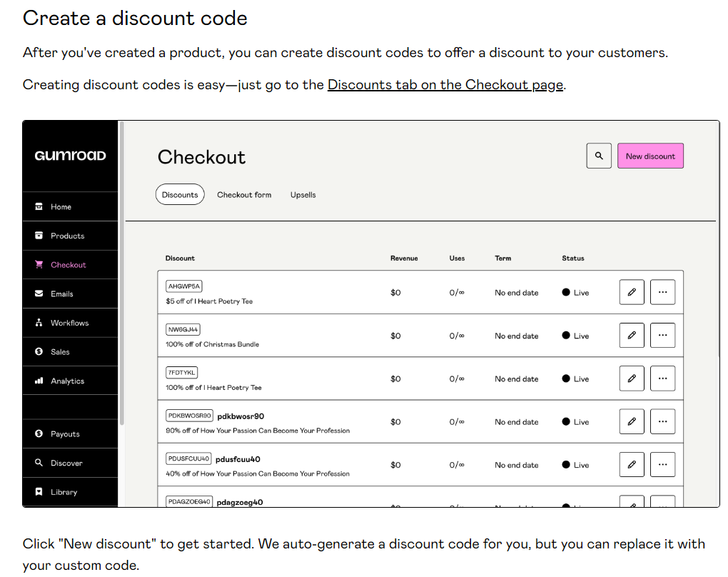Click pencil edit icon for 7FDTYKL discount

[632, 378]
